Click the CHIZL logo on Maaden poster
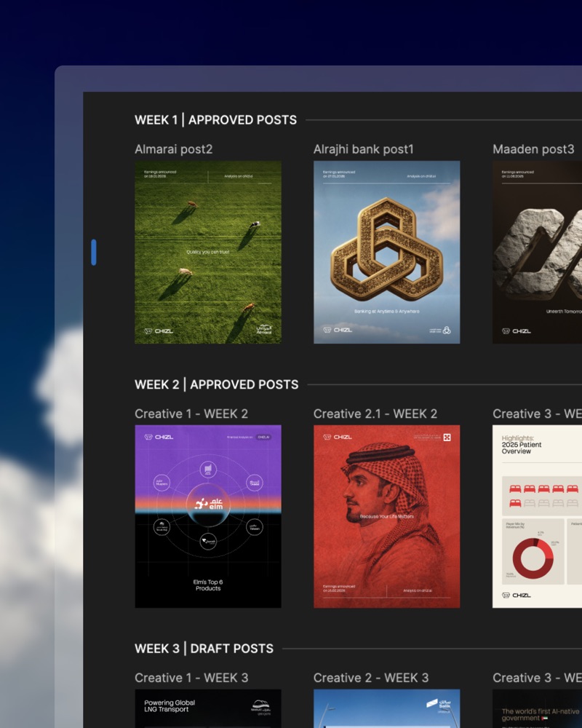The width and height of the screenshot is (582, 728). [516, 331]
